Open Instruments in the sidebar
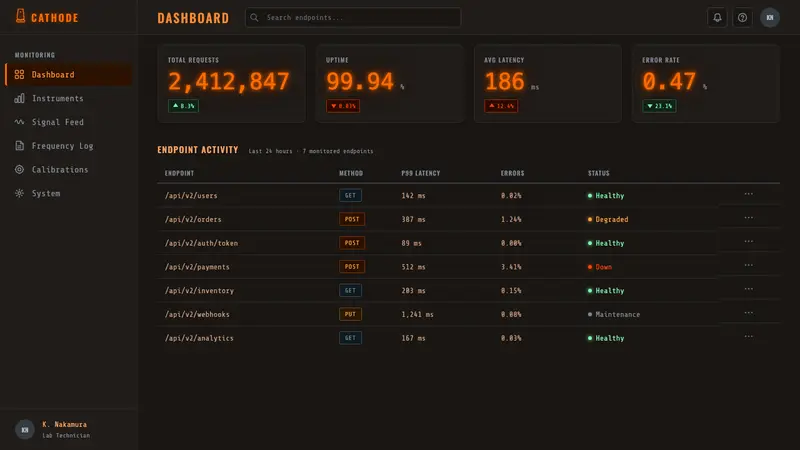 pyautogui.click(x=68, y=98)
